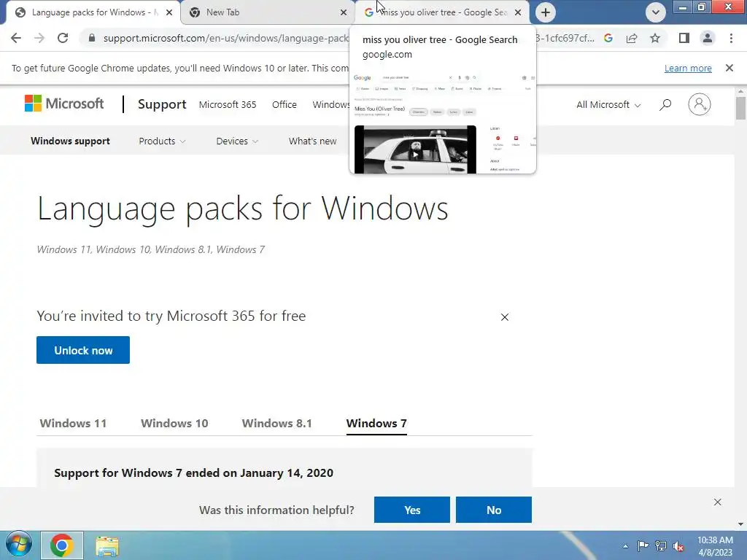The image size is (747, 560).
Task: Close the Language packs for Windows tab
Action: coord(169,12)
